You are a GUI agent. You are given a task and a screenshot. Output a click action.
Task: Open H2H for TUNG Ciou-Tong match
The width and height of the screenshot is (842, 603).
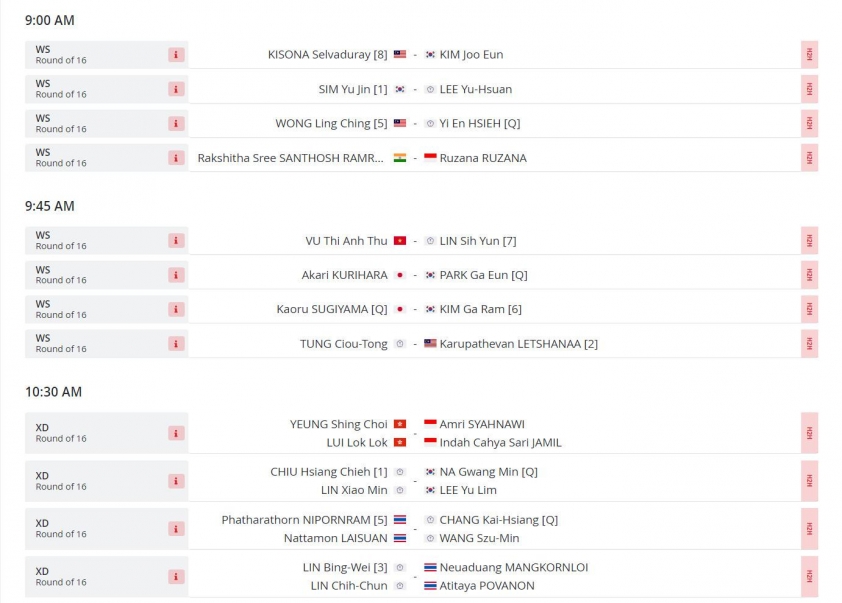pos(809,344)
